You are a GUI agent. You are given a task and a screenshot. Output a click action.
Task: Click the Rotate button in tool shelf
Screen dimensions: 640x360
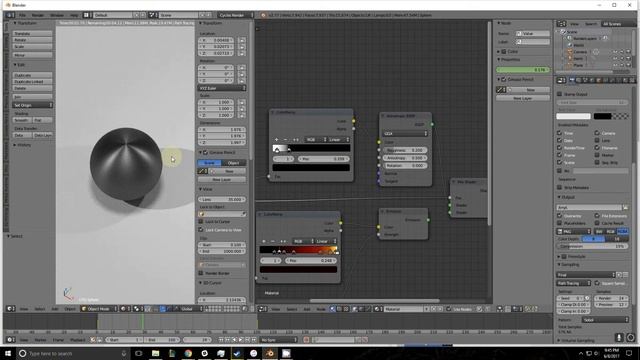click(x=32, y=40)
